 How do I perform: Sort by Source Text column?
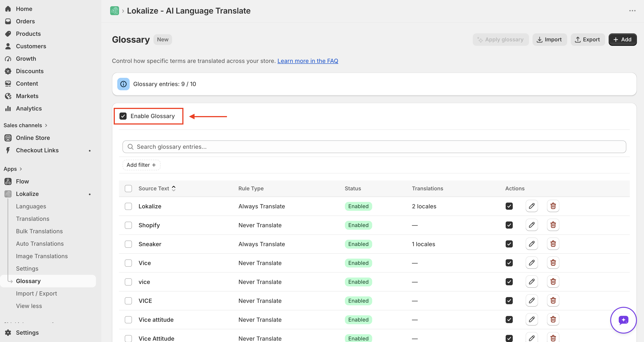pyautogui.click(x=157, y=189)
